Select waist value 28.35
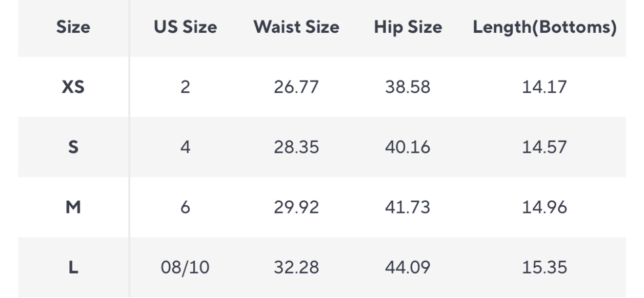 point(296,147)
